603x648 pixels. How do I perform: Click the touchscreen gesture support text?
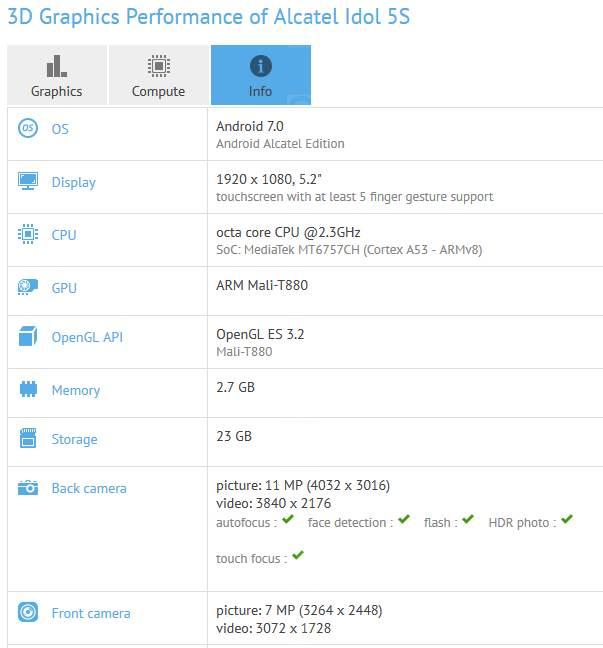(x=355, y=197)
